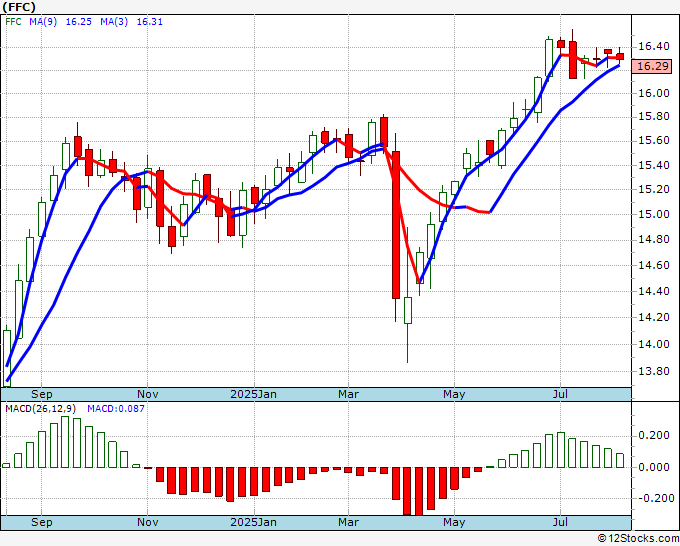The width and height of the screenshot is (680, 546).
Task: Click the long red April crash candlestick
Action: click(396, 225)
